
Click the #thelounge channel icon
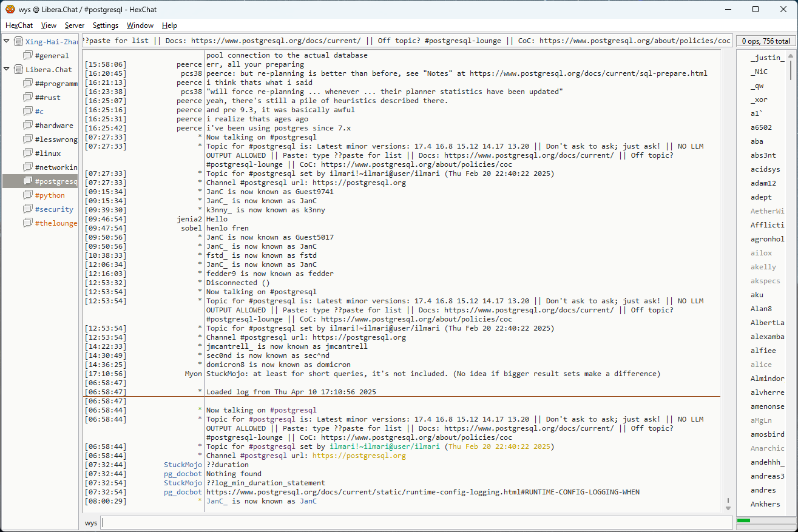pos(28,223)
